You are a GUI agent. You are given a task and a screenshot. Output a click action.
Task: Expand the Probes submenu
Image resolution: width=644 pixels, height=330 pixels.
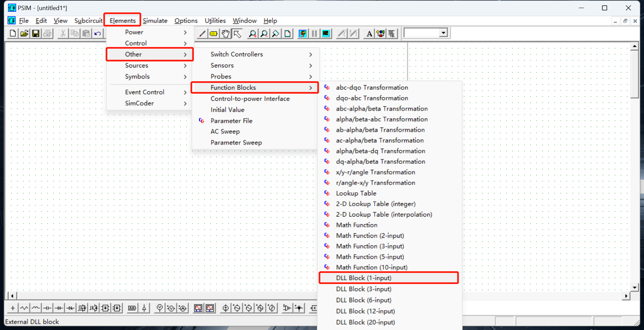click(255, 77)
